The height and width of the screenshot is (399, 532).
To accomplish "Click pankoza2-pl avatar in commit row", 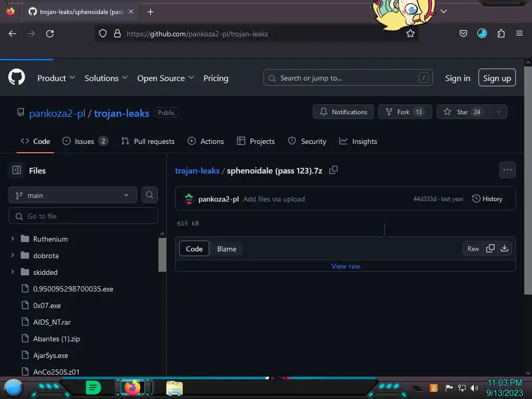I will pyautogui.click(x=189, y=199).
